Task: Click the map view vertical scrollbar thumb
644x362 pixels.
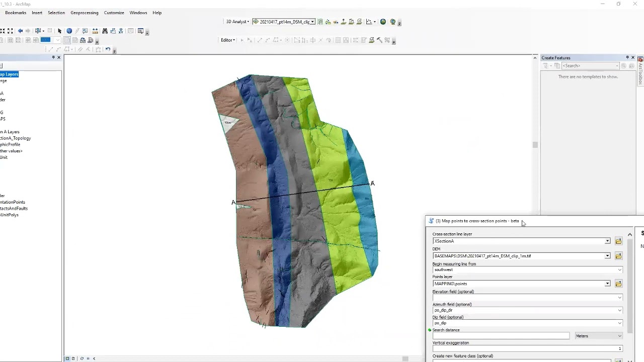Action: (x=535, y=145)
